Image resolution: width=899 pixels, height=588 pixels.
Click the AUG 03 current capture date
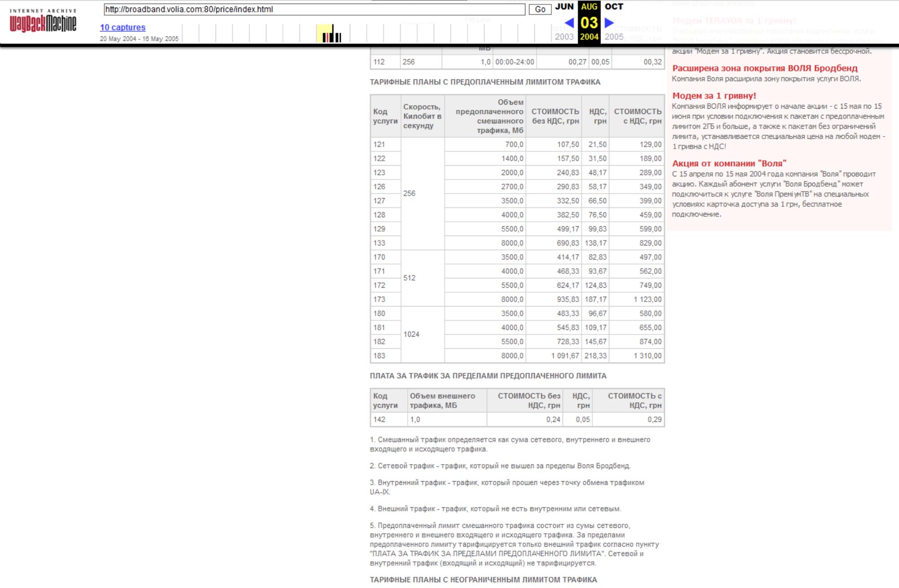[589, 22]
